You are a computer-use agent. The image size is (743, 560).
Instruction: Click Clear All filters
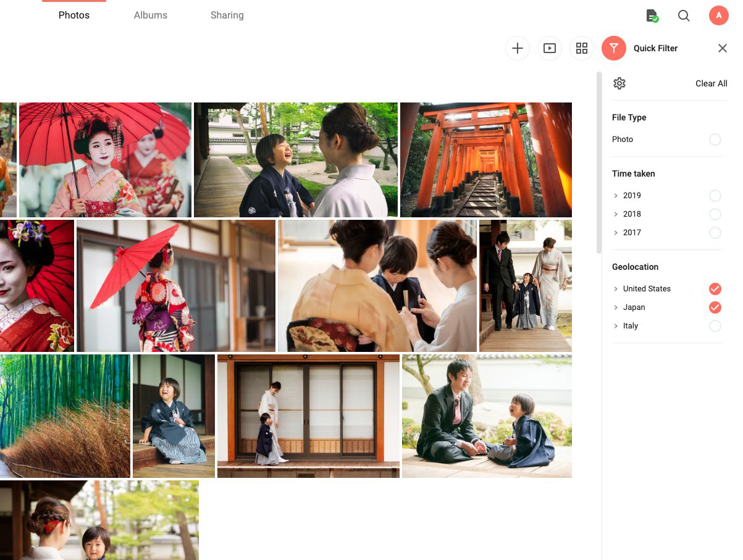[x=712, y=83]
